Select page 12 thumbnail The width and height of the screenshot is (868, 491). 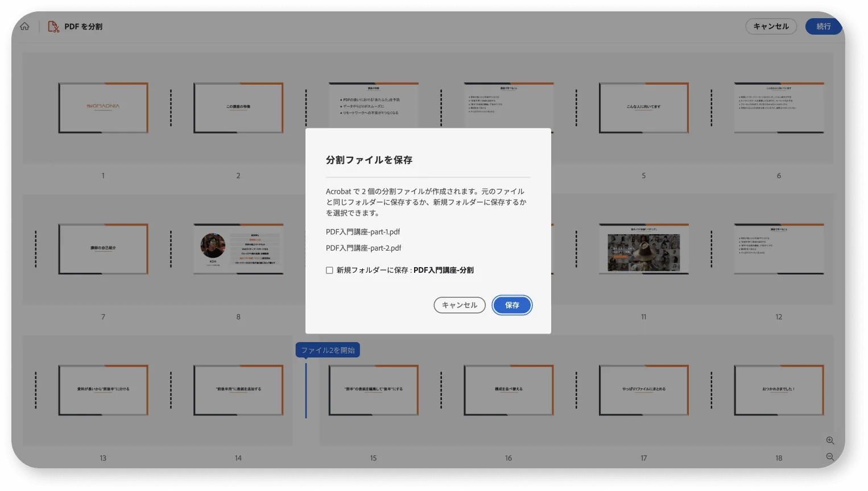779,249
